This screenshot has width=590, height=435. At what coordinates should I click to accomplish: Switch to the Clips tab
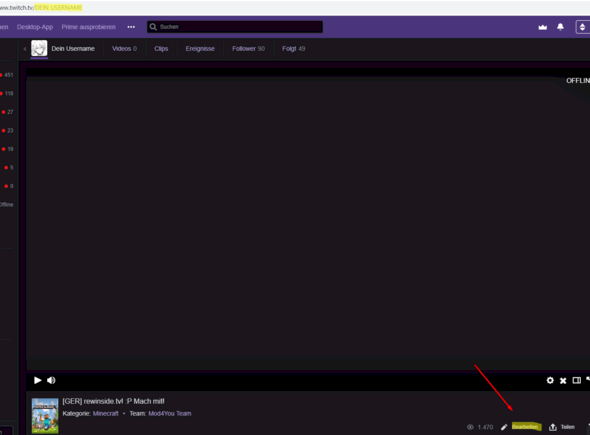161,49
